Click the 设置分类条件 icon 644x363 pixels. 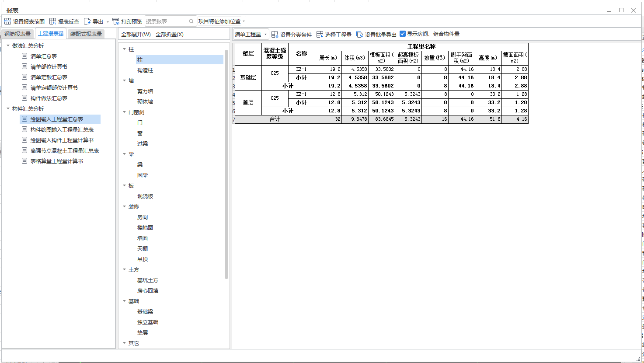(275, 34)
